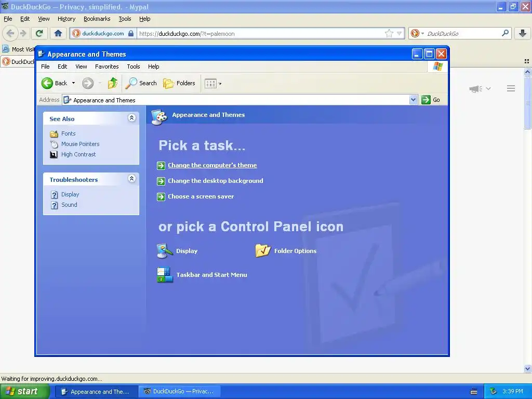Click the padlock icon in Mypal URL bar
The height and width of the screenshot is (399, 532).
131,33
